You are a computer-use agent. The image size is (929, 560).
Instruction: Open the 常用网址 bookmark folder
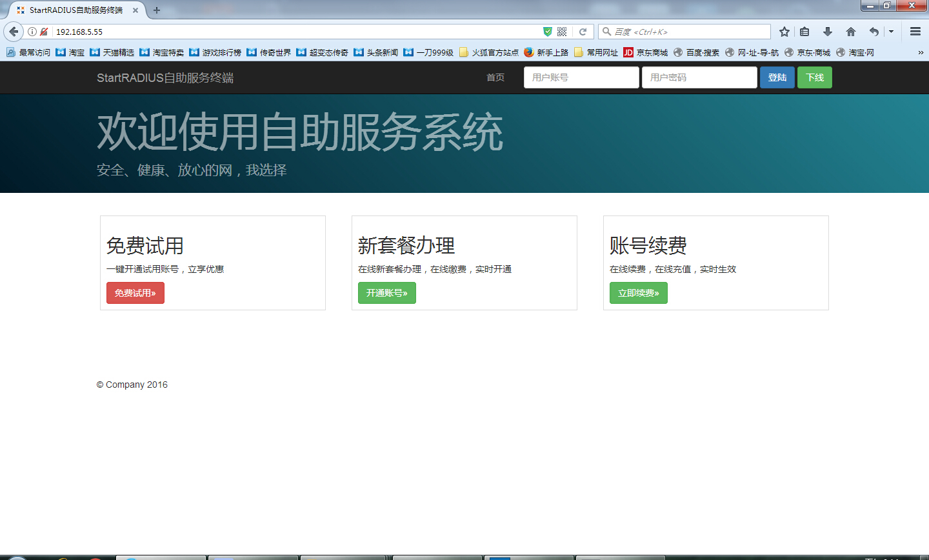tap(595, 52)
